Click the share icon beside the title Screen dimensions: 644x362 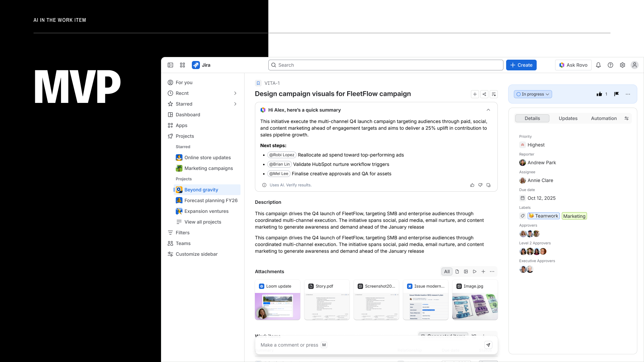[484, 94]
